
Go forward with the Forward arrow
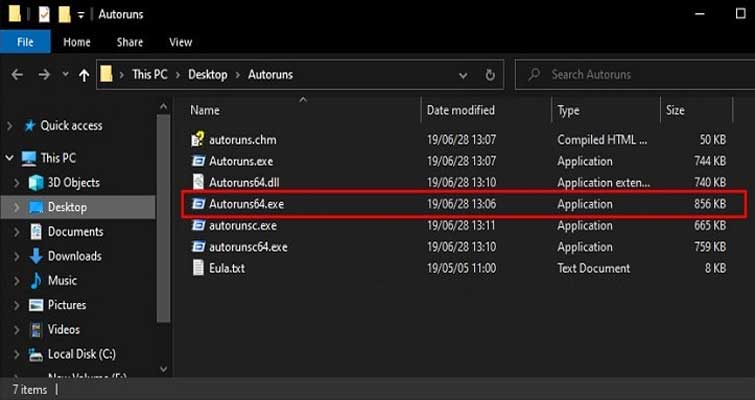click(x=44, y=75)
